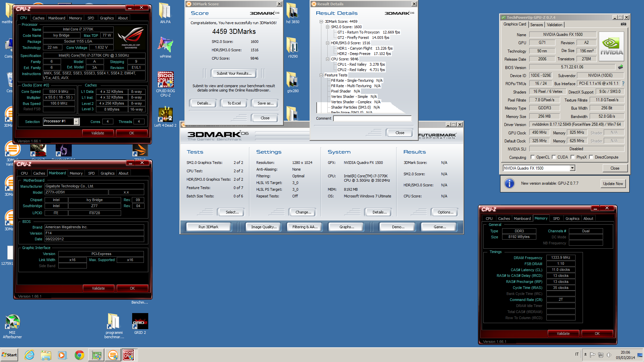Switch to the 3DMark06 taskbar button

click(x=113, y=355)
